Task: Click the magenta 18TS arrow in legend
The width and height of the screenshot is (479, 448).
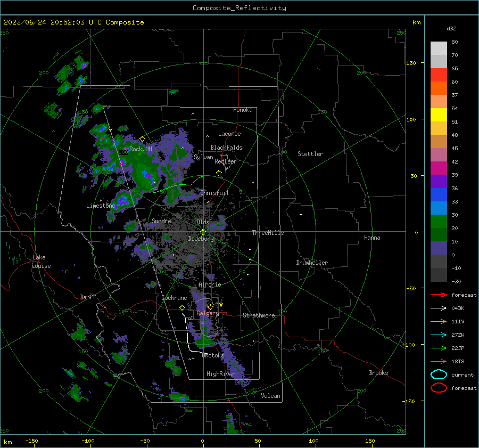Action: [x=439, y=362]
